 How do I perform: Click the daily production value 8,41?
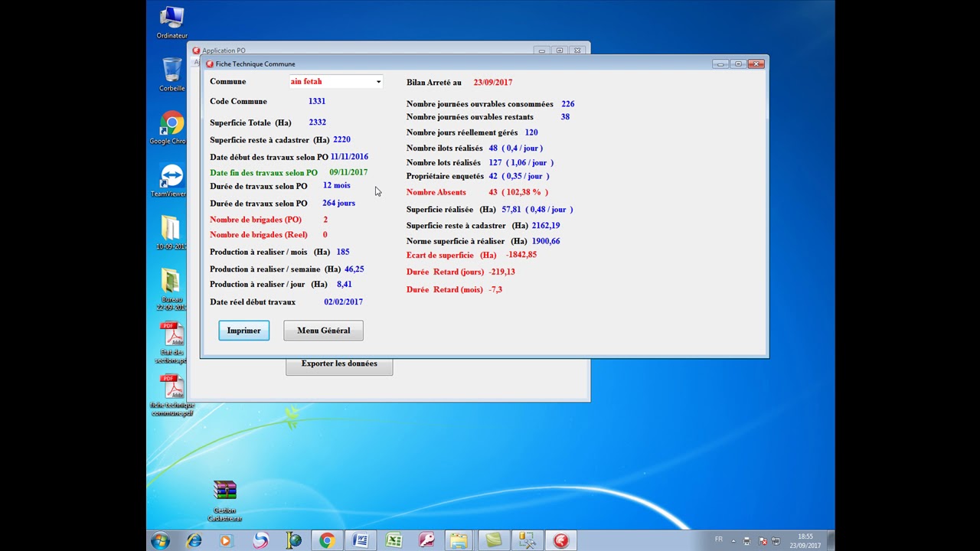coord(344,285)
